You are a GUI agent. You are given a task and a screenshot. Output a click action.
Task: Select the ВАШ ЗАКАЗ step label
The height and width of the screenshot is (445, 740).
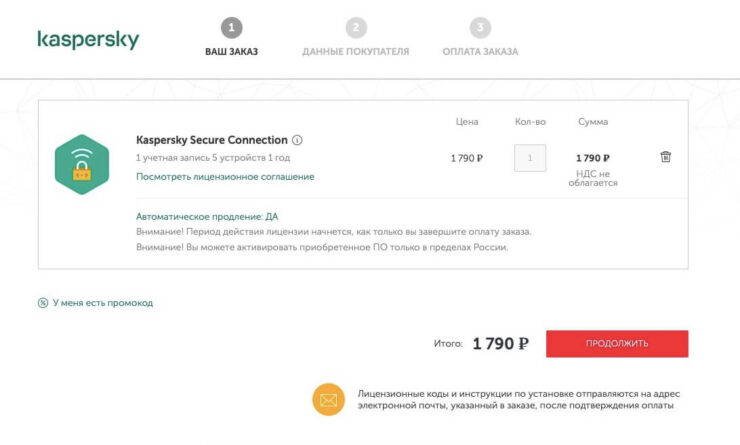click(x=231, y=52)
